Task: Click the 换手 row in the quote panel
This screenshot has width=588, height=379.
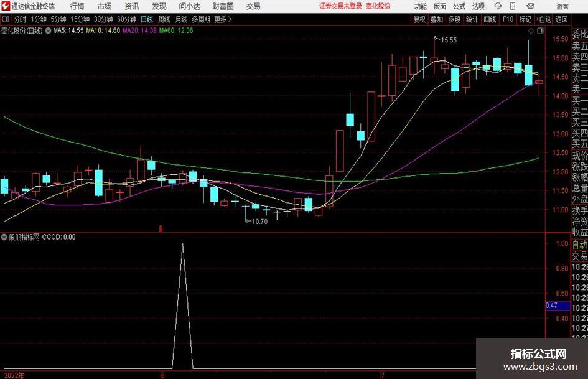Action: click(x=580, y=210)
